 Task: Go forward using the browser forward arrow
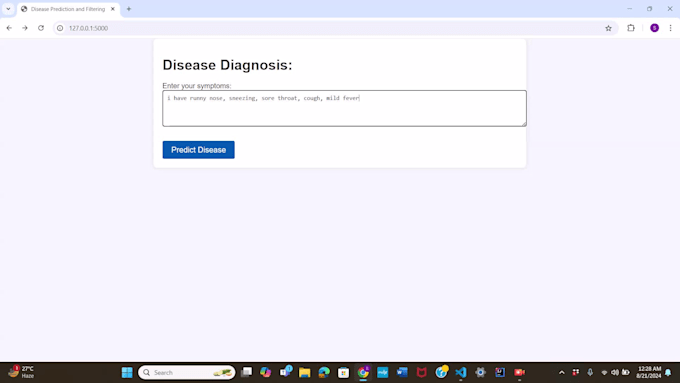[25, 28]
